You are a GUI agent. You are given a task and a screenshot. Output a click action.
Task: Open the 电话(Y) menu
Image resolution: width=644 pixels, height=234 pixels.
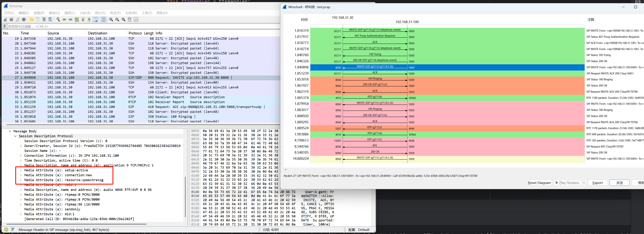(115, 13)
